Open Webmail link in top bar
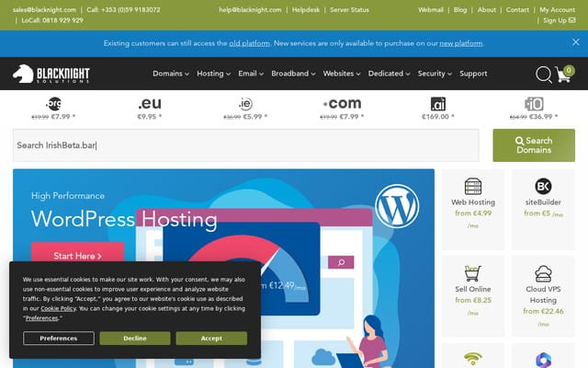 tap(431, 10)
